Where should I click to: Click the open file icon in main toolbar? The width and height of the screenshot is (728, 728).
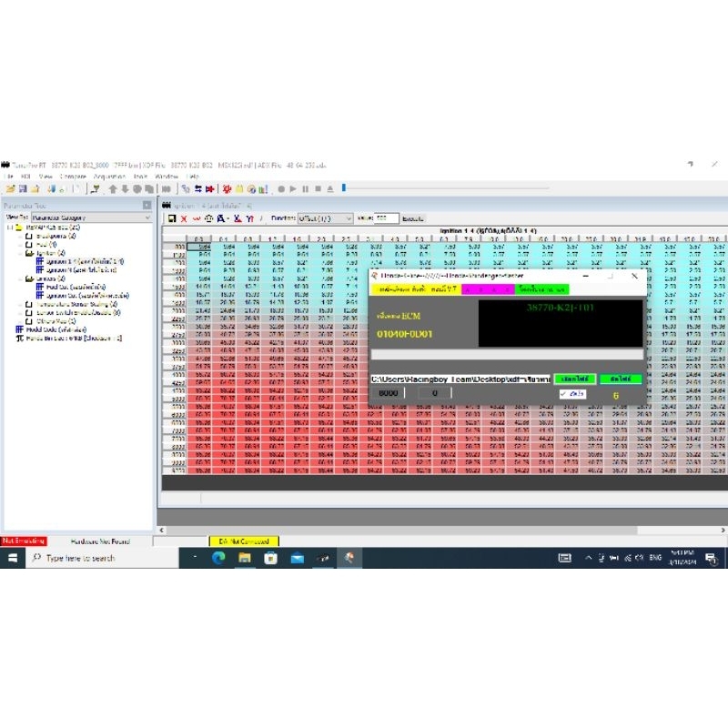point(10,189)
